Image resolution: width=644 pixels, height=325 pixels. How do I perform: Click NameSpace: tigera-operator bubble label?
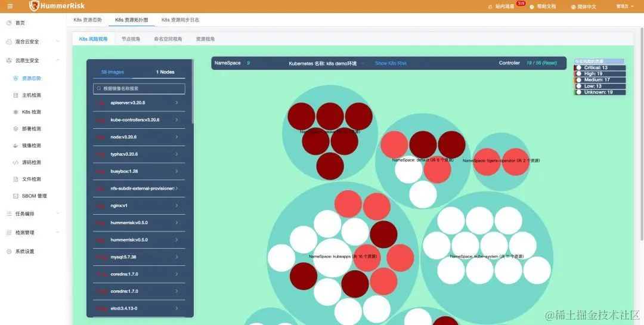point(501,160)
